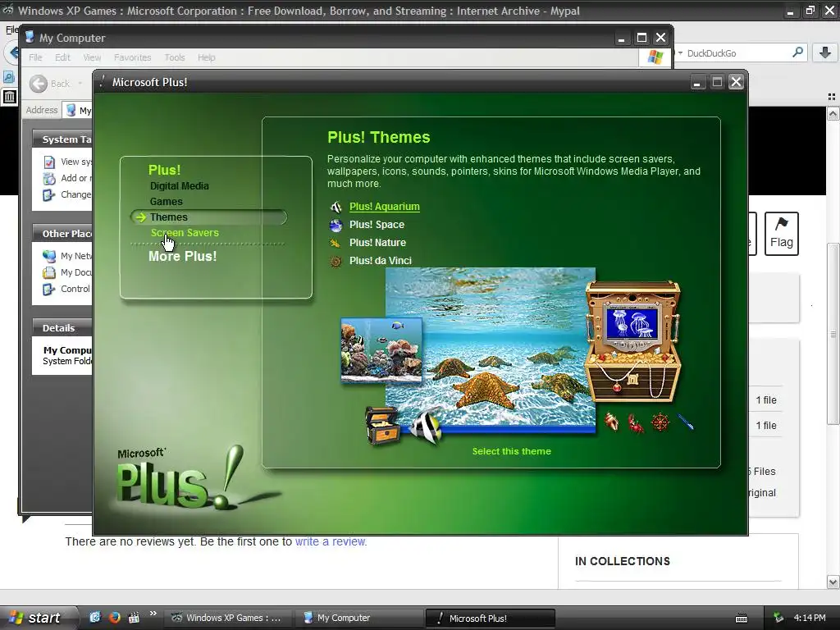Click the DuckDuckGo search field
This screenshot has width=840, height=630.
click(x=737, y=53)
